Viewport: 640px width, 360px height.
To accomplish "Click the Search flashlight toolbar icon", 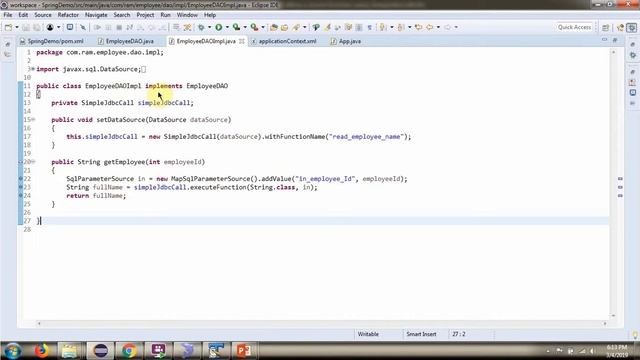I will coord(296,27).
